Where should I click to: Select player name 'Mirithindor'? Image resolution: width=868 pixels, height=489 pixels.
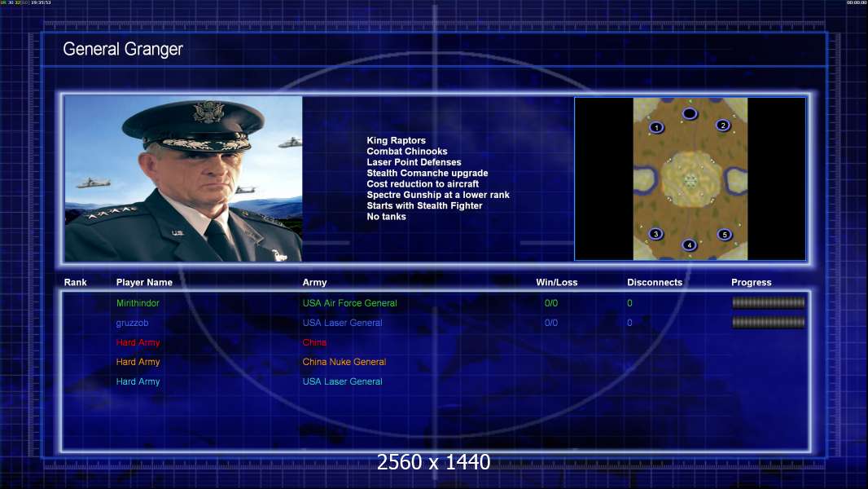point(138,303)
